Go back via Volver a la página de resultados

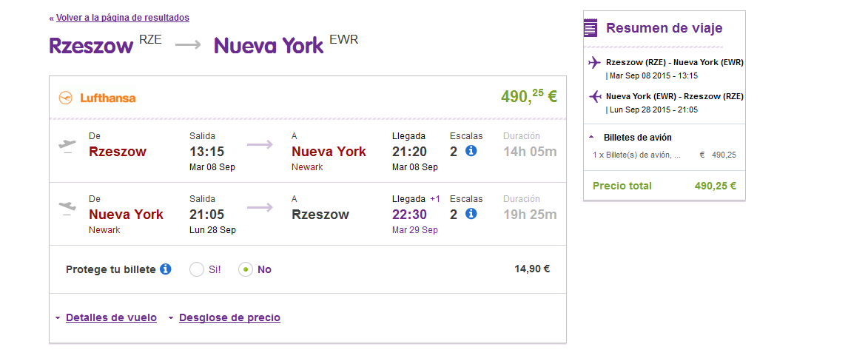tap(122, 18)
